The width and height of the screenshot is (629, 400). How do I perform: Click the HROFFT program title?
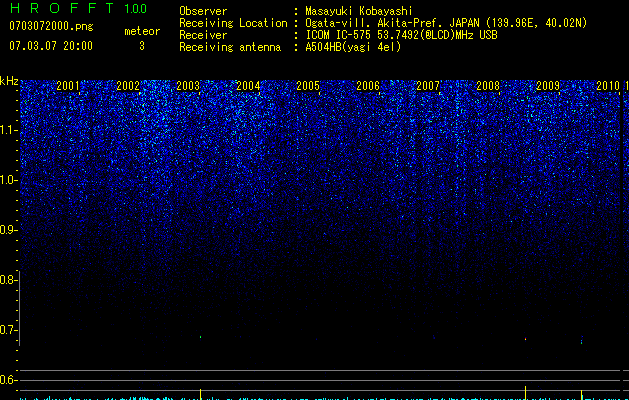point(62,8)
